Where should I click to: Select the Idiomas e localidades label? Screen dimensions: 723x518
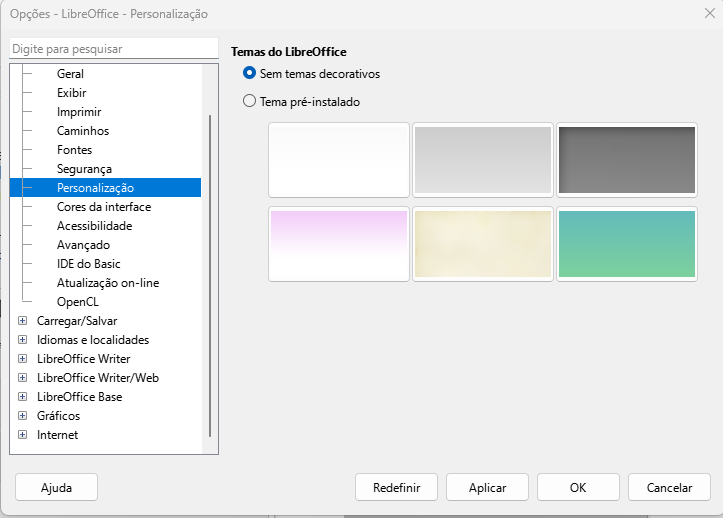tap(93, 339)
